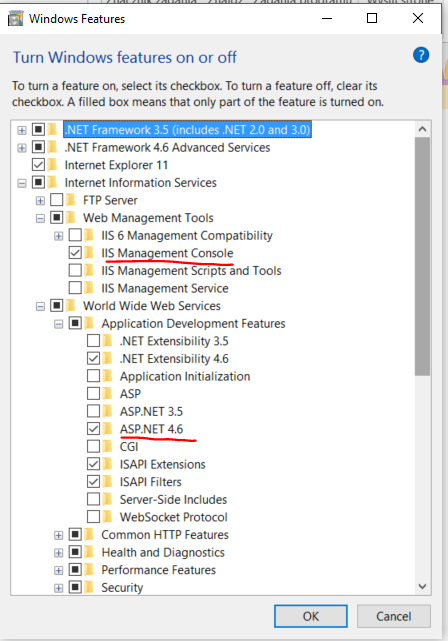This screenshot has width=448, height=641.
Task: Enable Application Initialization checkbox
Action: (93, 376)
